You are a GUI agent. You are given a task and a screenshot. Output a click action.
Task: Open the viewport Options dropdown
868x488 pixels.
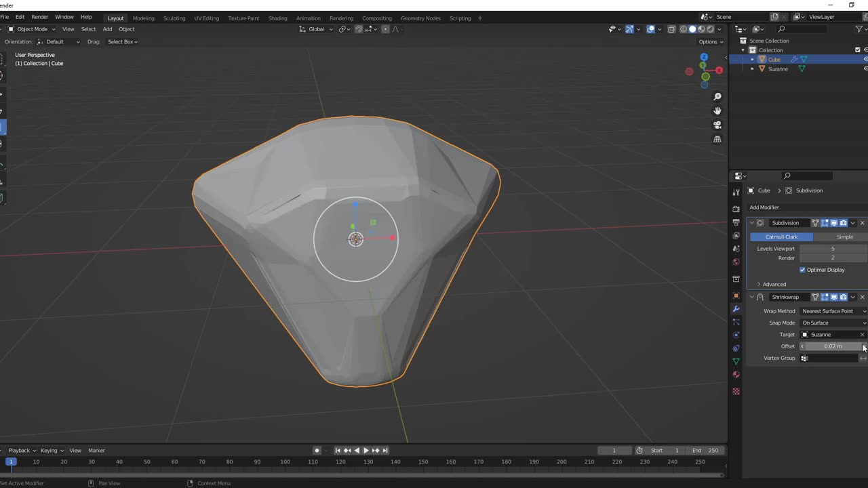pyautogui.click(x=710, y=42)
